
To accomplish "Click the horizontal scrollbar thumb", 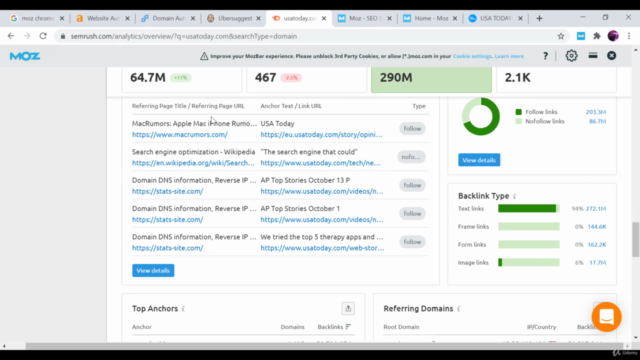I will pyautogui.click(x=324, y=346).
